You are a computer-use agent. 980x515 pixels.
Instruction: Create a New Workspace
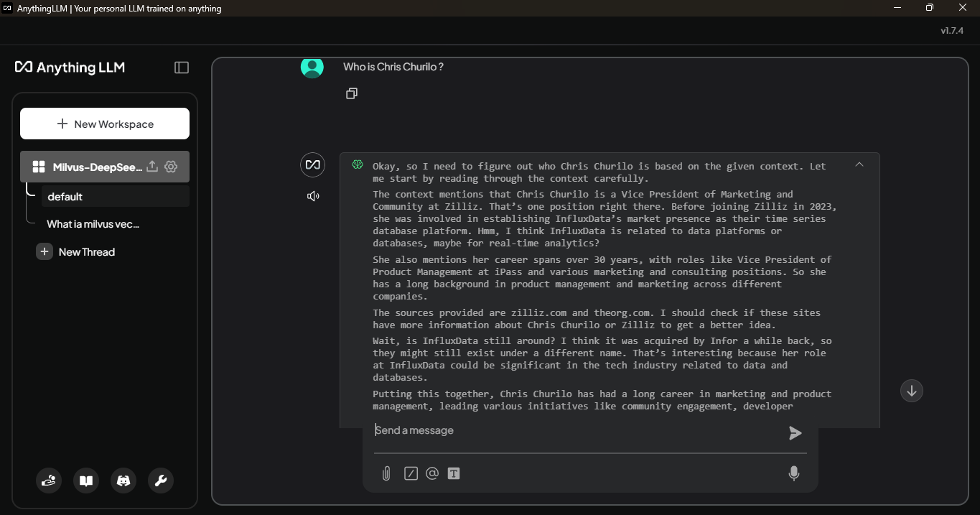(104, 124)
